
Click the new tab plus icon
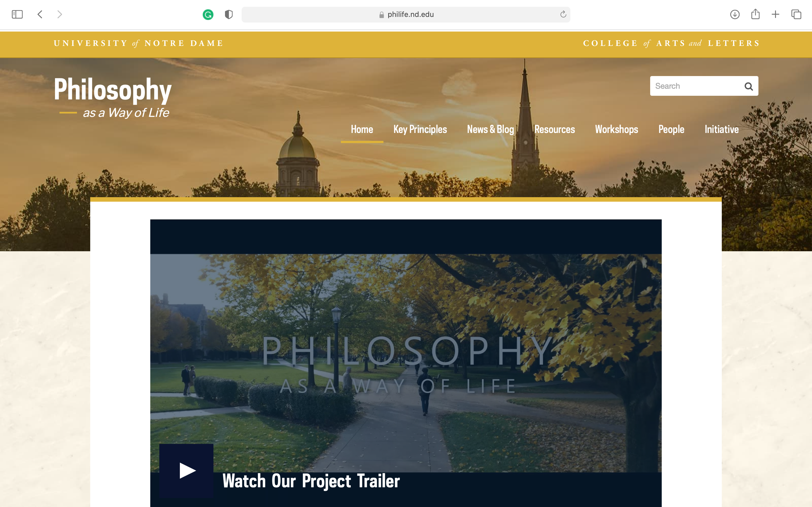pos(775,15)
